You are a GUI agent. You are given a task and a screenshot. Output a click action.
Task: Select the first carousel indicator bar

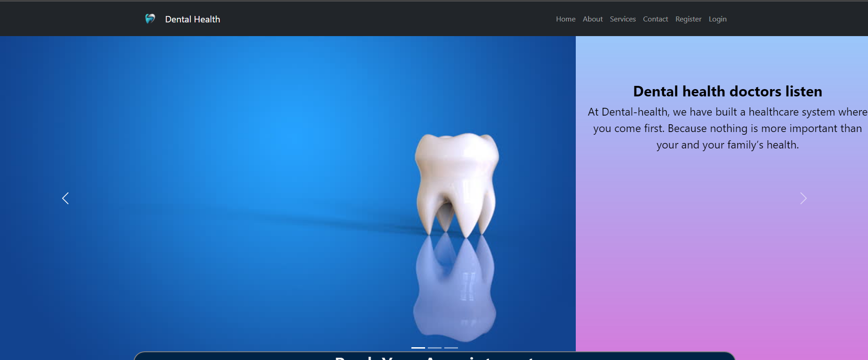point(418,348)
